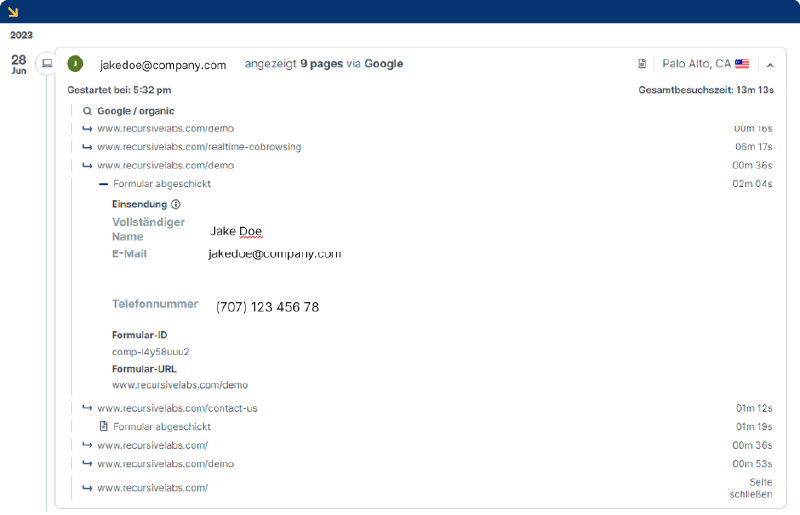Viewport: 800px width, 515px height.
Task: Select the Jake Doe name value
Action: 236,231
